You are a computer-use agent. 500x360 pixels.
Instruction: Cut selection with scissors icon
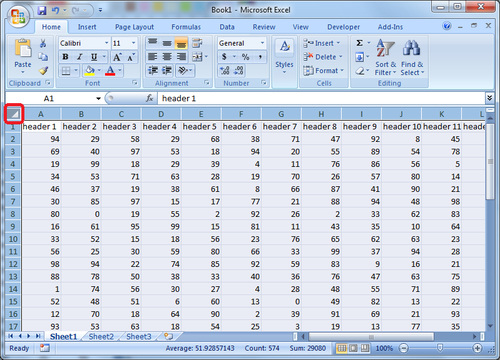(x=43, y=43)
